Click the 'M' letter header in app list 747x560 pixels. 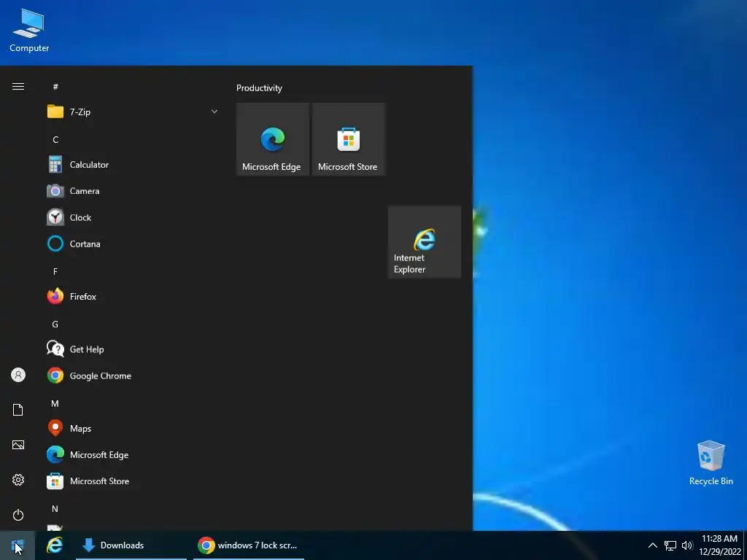[x=55, y=404]
